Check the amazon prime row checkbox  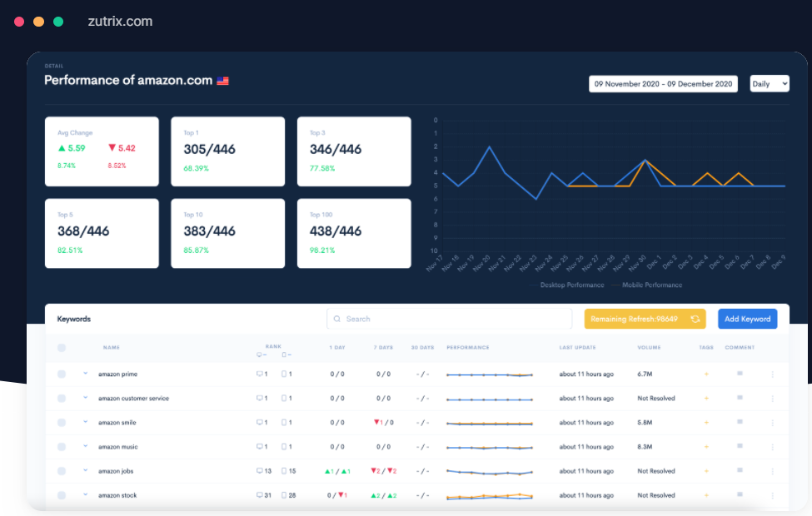(62, 375)
